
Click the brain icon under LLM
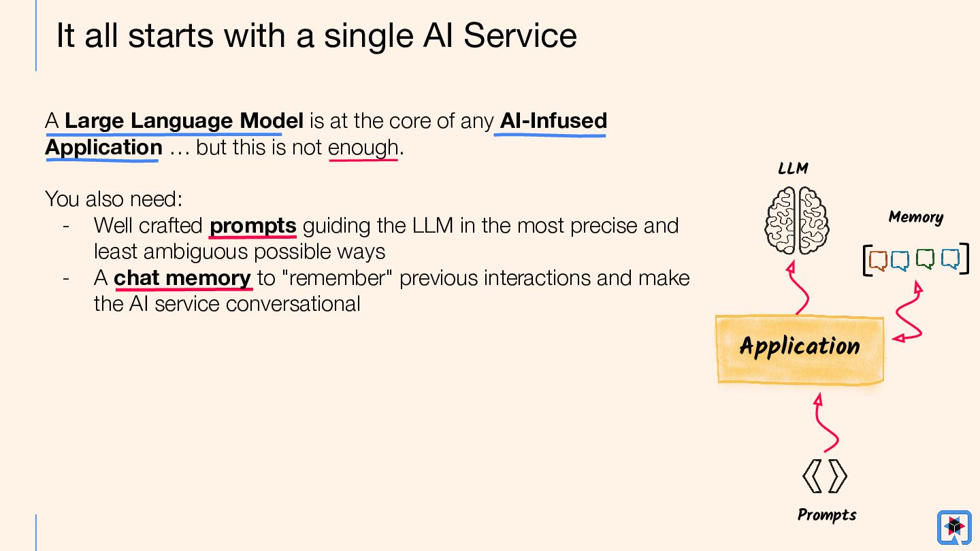tap(796, 220)
